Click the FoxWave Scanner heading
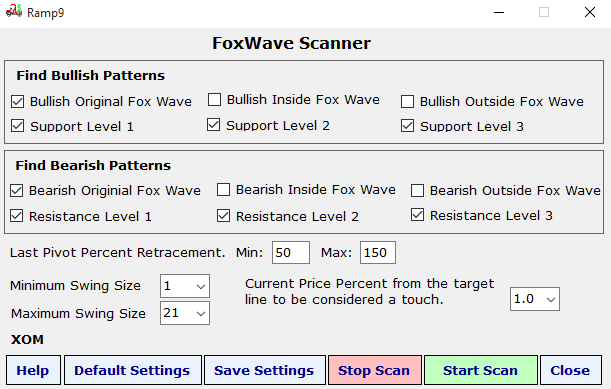 tap(291, 43)
